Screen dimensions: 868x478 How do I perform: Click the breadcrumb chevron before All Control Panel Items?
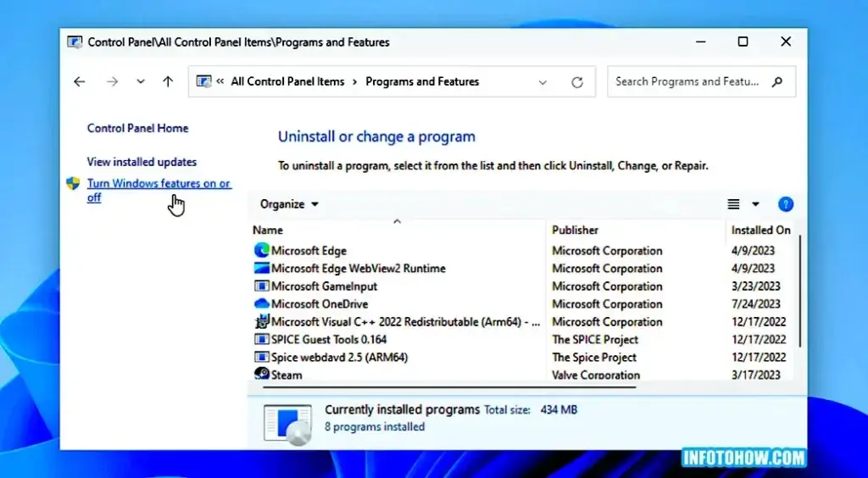(220, 82)
